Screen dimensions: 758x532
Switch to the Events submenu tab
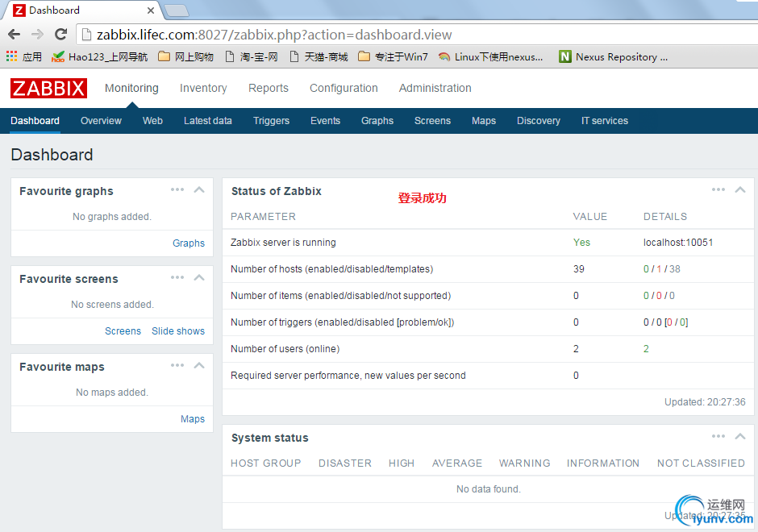click(x=325, y=121)
